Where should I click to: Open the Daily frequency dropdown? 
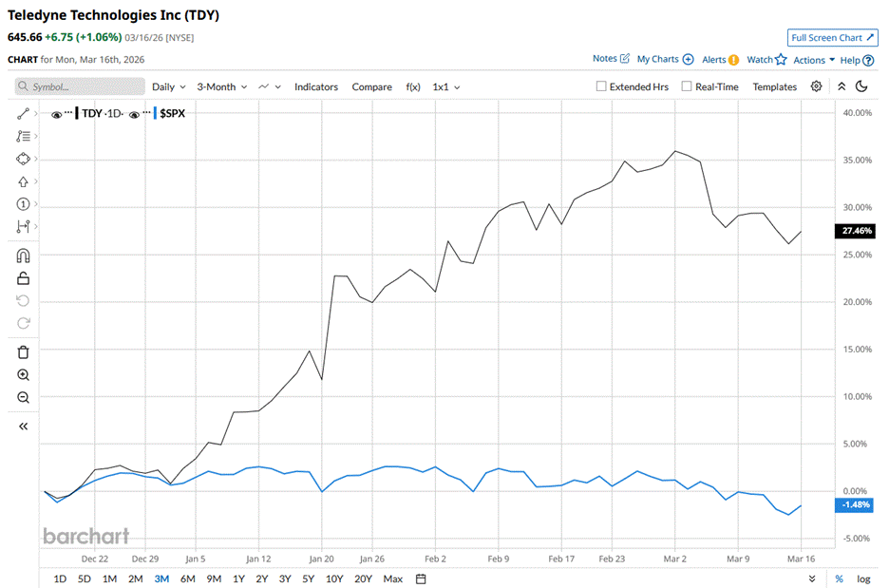click(x=168, y=86)
